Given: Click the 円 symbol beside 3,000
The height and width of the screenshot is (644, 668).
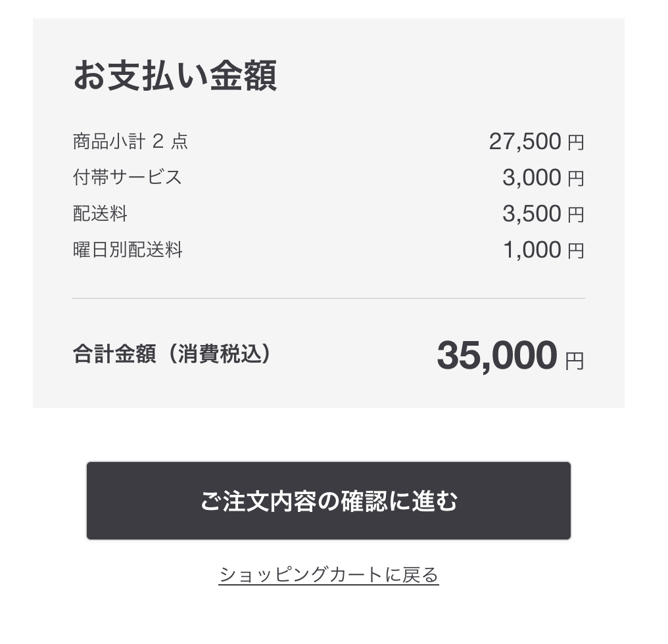Looking at the screenshot, I should pyautogui.click(x=576, y=179).
